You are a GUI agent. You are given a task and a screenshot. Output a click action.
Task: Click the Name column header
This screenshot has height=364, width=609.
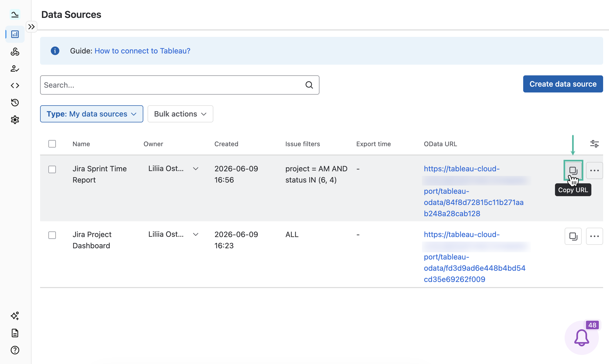[81, 144]
